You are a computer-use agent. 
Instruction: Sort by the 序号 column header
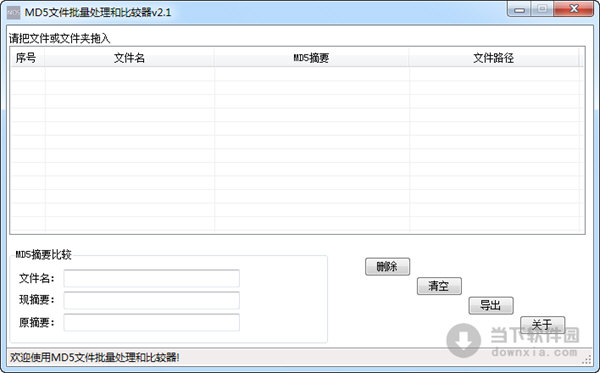point(27,58)
